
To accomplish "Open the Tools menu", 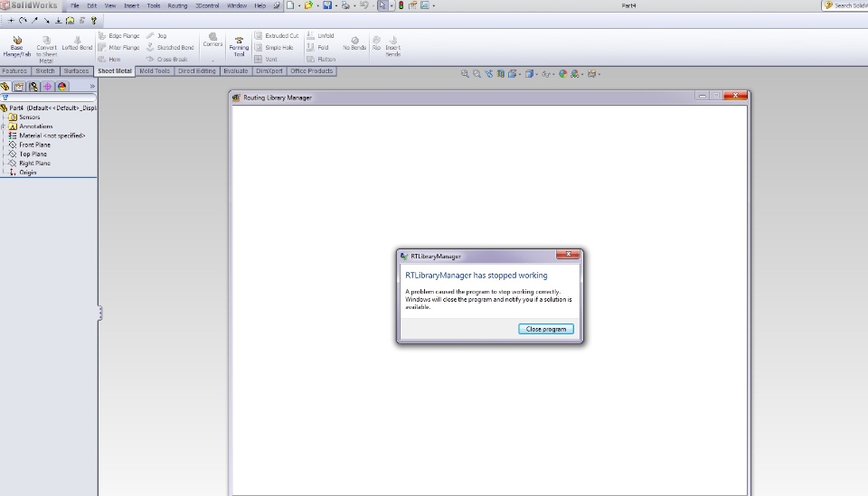I will pyautogui.click(x=154, y=5).
